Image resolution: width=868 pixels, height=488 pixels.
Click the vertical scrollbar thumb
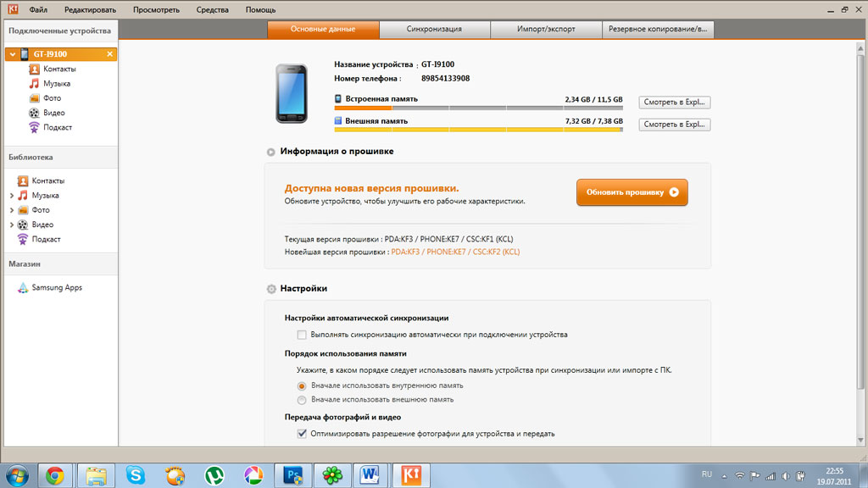pyautogui.click(x=860, y=221)
